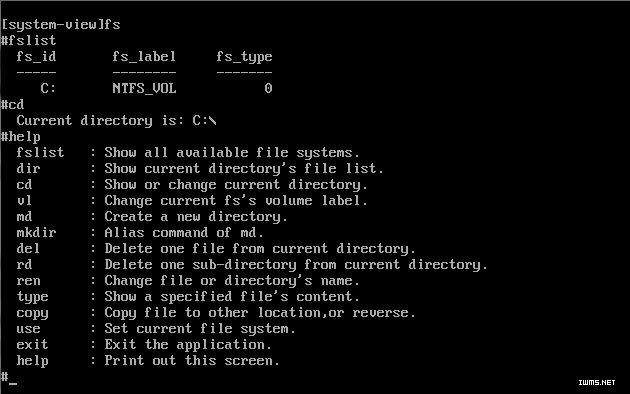The height and width of the screenshot is (394, 630).
Task: Select the exit command in help list
Action: point(32,345)
